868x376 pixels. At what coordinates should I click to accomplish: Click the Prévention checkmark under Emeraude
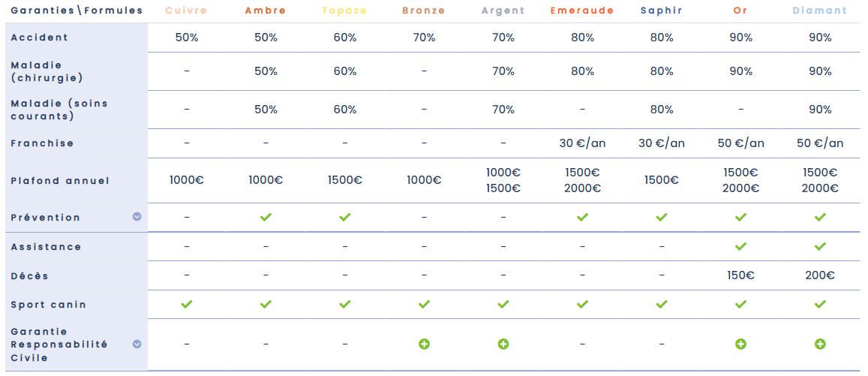pyautogui.click(x=582, y=217)
